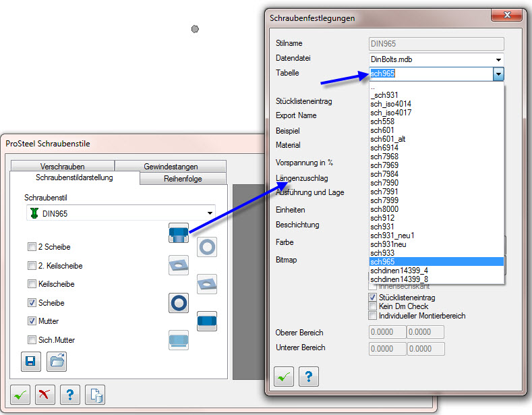Screen dimensions: 532x415
Task: Open the Reihenfolge tab
Action: [183, 179]
